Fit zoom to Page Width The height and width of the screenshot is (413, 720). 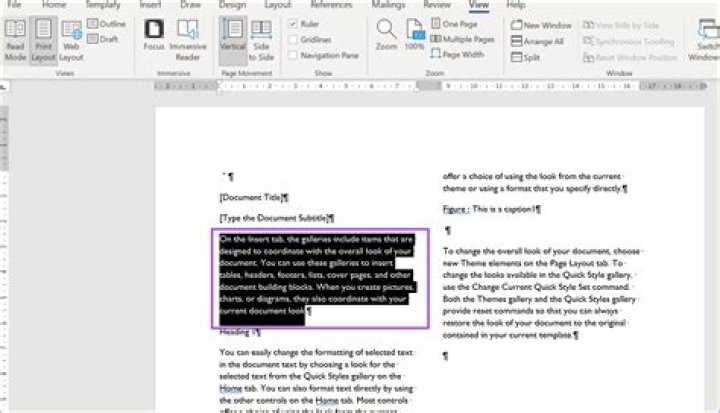click(457, 55)
